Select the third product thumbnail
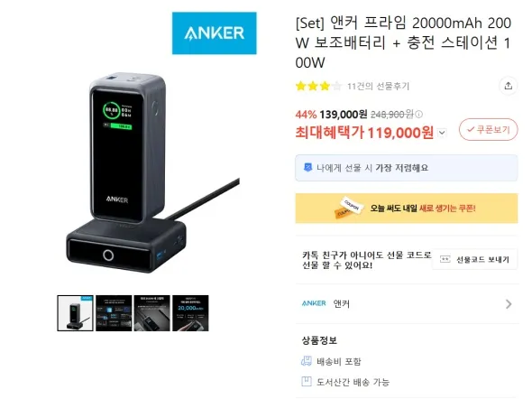 click(x=152, y=313)
